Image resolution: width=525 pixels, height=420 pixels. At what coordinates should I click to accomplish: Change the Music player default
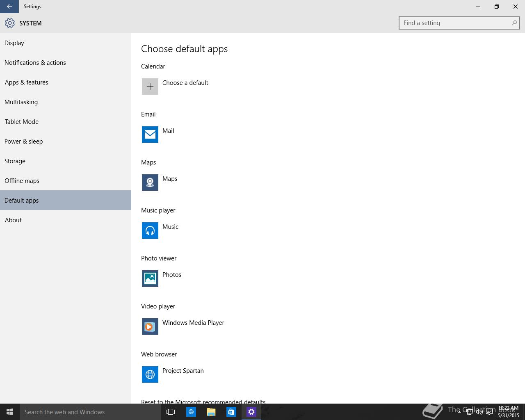coord(170,227)
